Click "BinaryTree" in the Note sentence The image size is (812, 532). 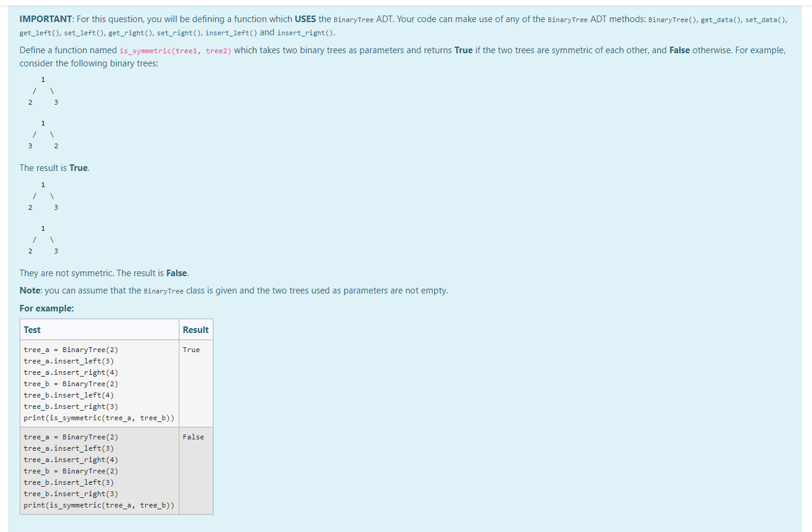click(x=164, y=291)
